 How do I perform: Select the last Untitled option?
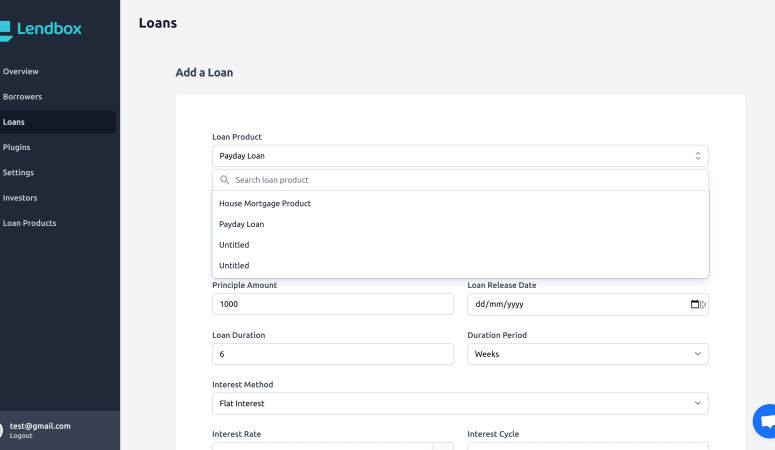460,266
